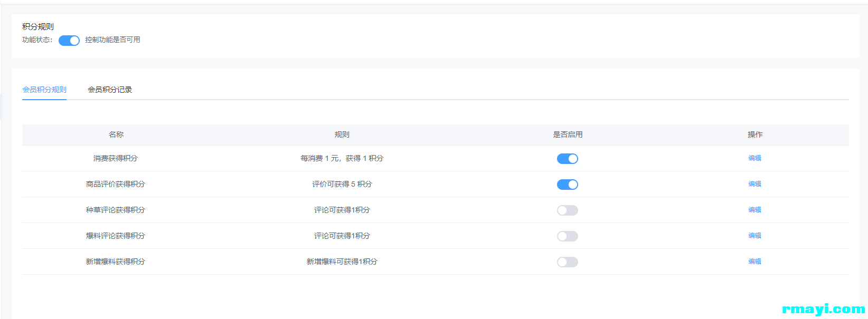Disable the 消费获得积分 rule switch

click(x=567, y=159)
